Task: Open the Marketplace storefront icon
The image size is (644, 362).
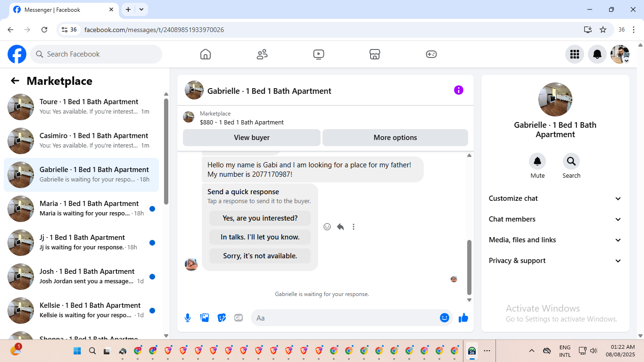Action: pos(375,54)
